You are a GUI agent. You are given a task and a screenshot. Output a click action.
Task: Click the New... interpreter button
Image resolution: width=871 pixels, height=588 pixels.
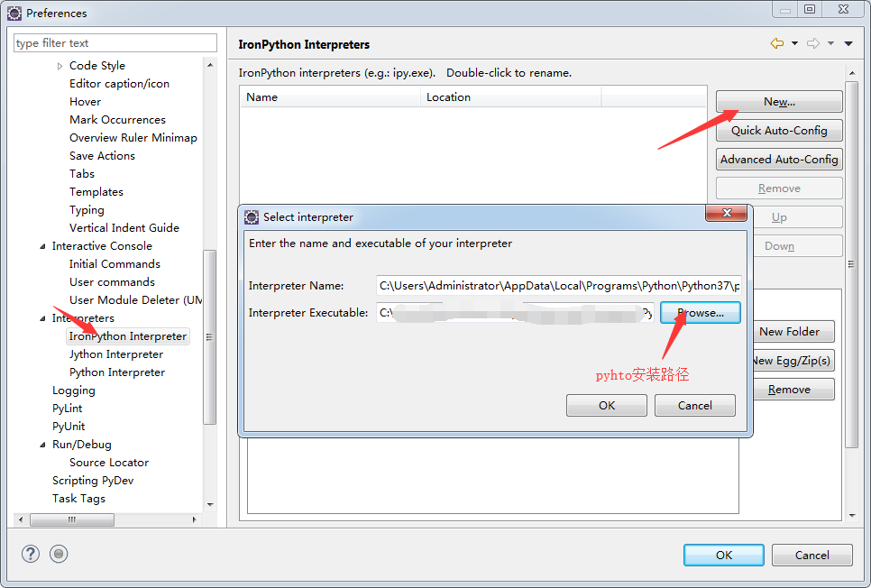coord(779,102)
